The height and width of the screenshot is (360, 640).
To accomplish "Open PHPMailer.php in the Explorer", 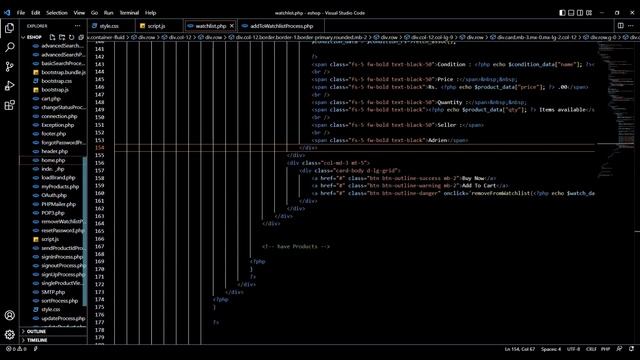I will (x=58, y=204).
